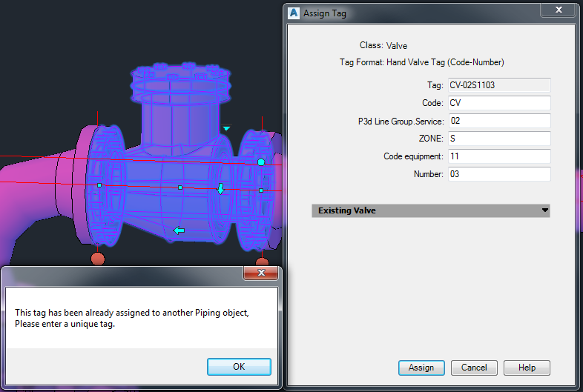Click the Number input field
Image resolution: width=583 pixels, height=392 pixels.
[x=499, y=174]
